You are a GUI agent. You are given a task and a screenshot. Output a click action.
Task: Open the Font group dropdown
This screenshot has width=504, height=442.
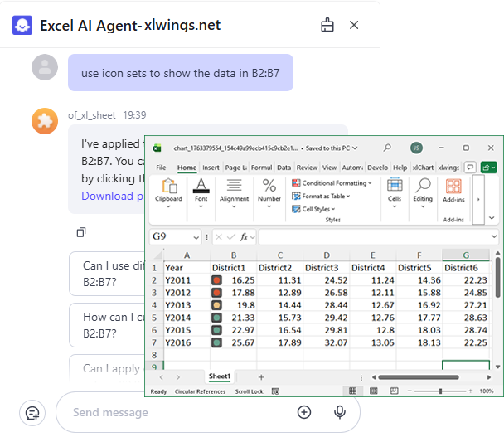coord(201,193)
